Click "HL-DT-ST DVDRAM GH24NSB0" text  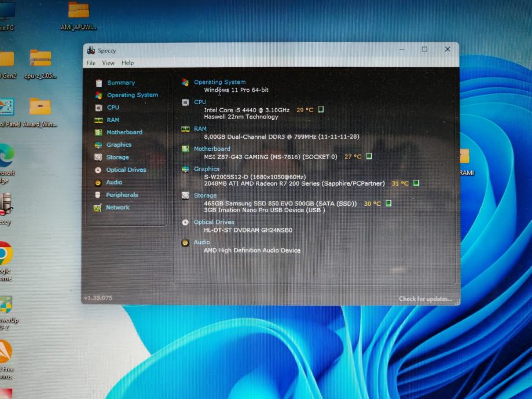(x=248, y=230)
